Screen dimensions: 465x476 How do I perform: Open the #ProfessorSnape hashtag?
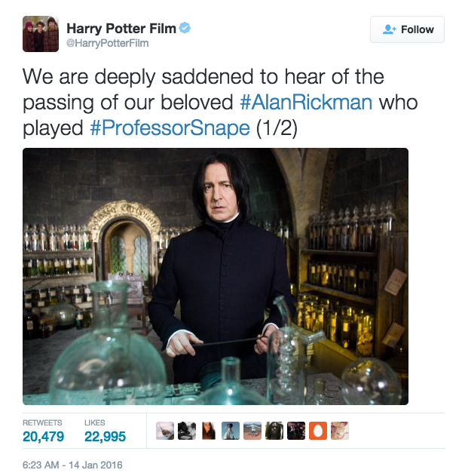(170, 127)
